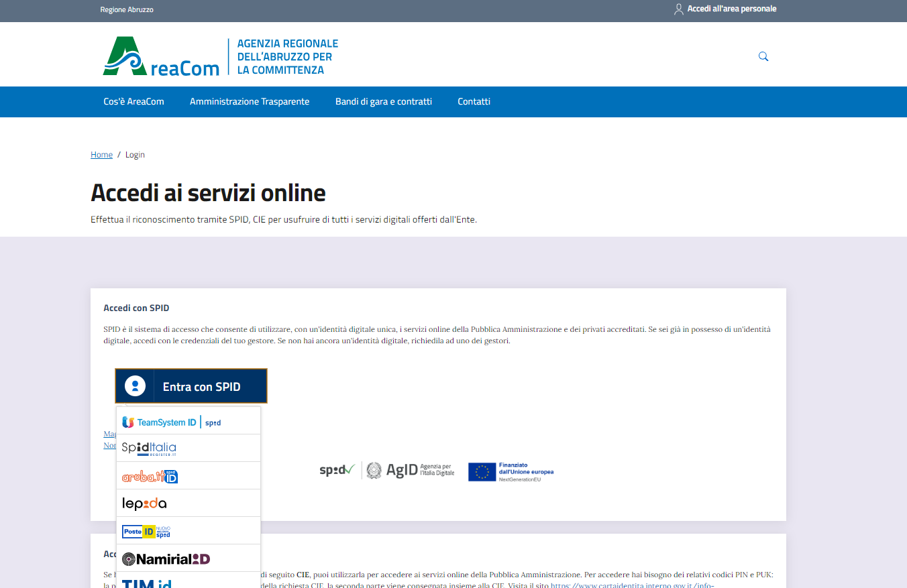
Task: Go to Bandi di gara e contratti
Action: coord(384,102)
